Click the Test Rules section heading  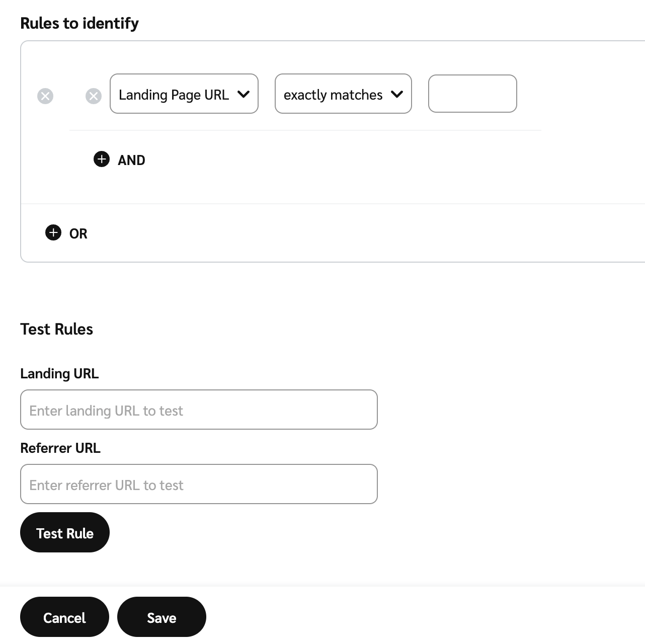pos(57,329)
